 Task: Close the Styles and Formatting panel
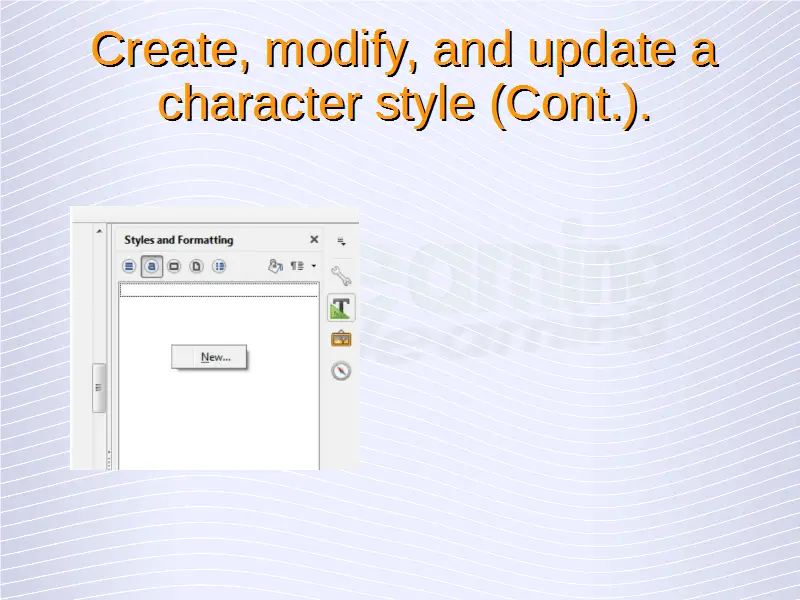pos(314,240)
